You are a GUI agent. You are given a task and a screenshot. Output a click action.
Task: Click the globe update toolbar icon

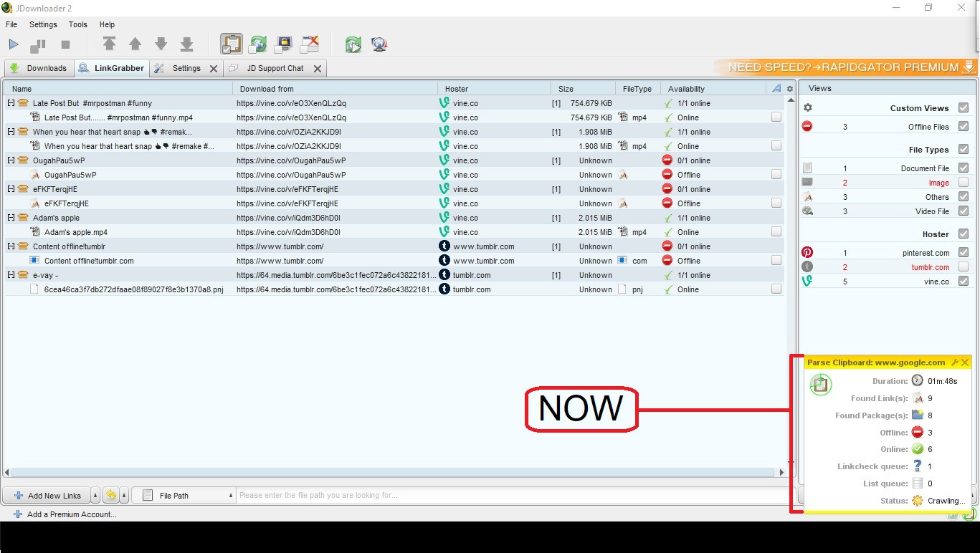pos(379,44)
